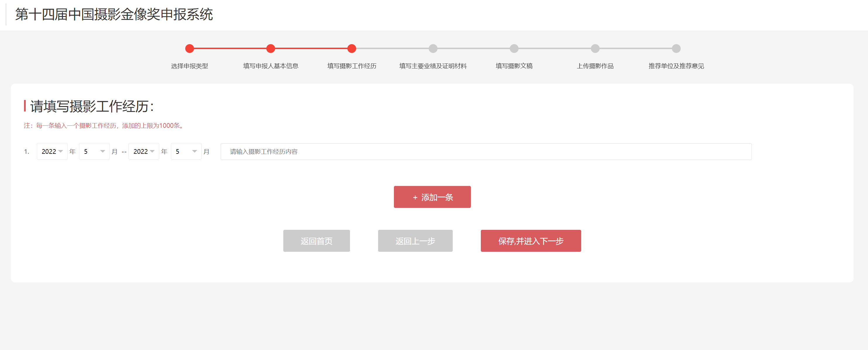Image resolution: width=868 pixels, height=350 pixels.
Task: Click the 填写主要业绩及证明材料 step label
Action: (x=433, y=66)
